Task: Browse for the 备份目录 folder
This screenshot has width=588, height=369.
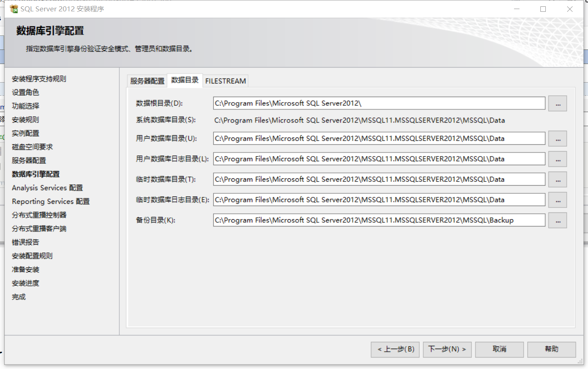Action: 558,220
